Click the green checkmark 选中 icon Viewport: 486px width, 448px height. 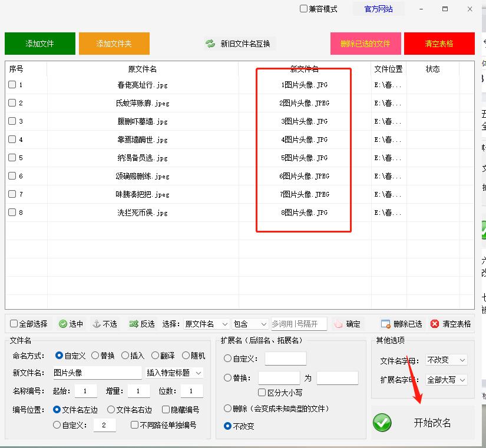point(63,324)
